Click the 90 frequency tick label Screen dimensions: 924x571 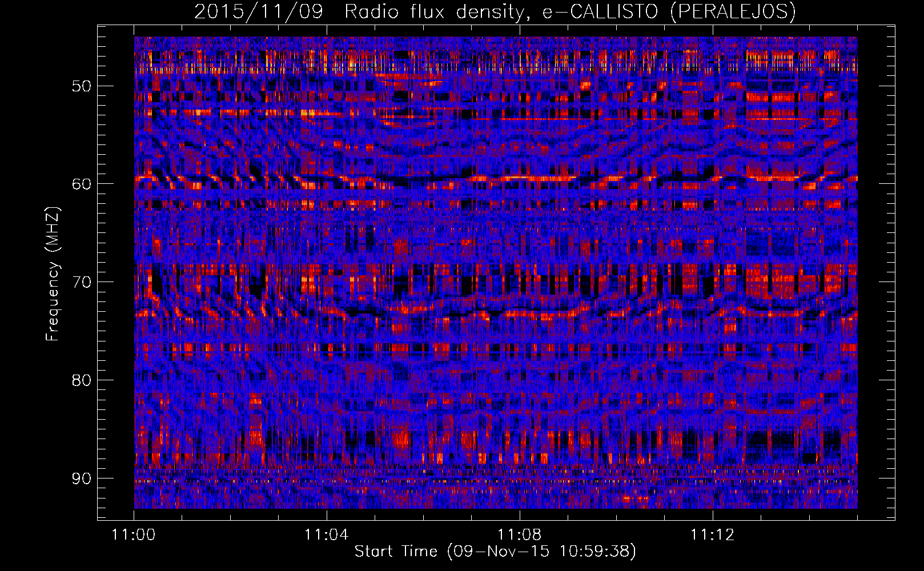click(81, 478)
